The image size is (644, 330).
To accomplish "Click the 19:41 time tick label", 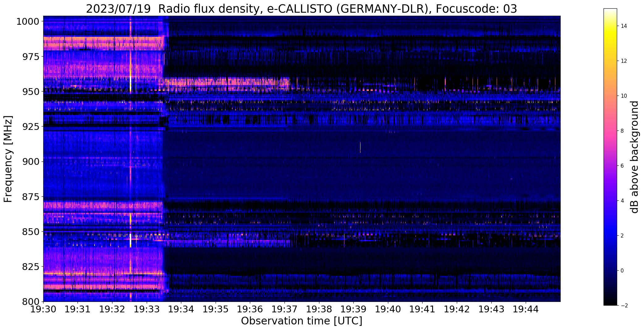I will tap(423, 309).
